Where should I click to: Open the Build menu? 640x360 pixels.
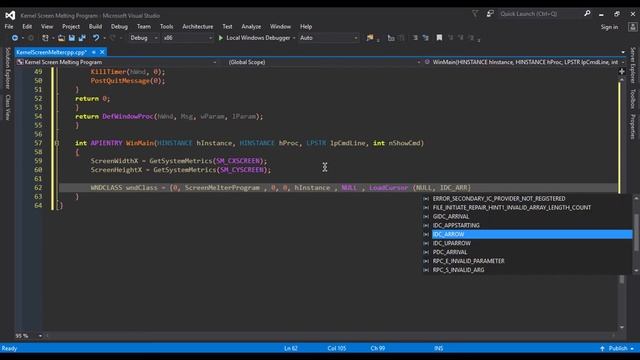point(95,27)
